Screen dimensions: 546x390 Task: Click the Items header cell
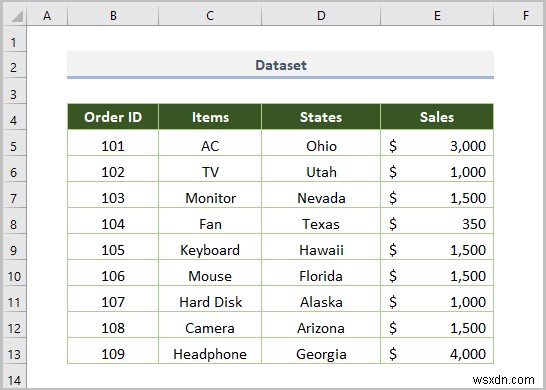point(210,117)
